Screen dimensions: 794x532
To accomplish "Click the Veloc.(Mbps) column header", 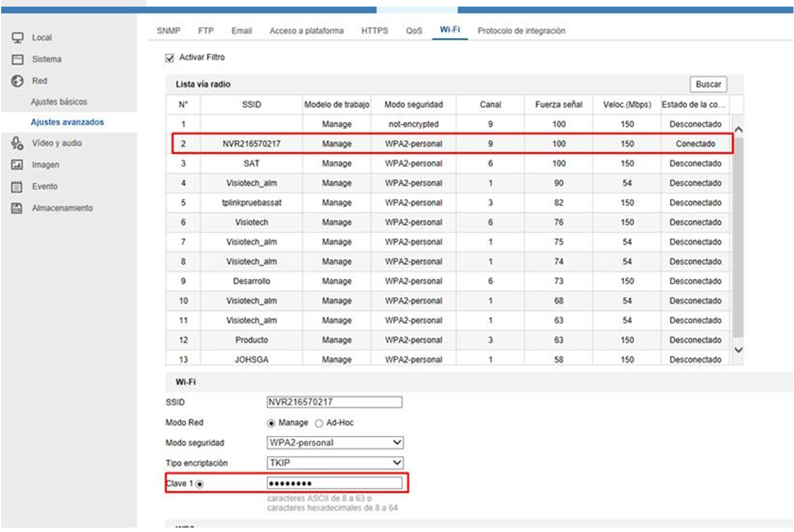I will coord(627,105).
